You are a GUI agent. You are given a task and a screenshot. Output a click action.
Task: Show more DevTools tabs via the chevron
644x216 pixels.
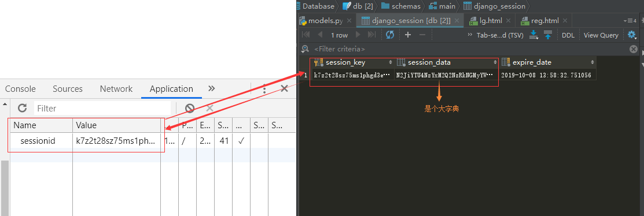click(x=212, y=88)
